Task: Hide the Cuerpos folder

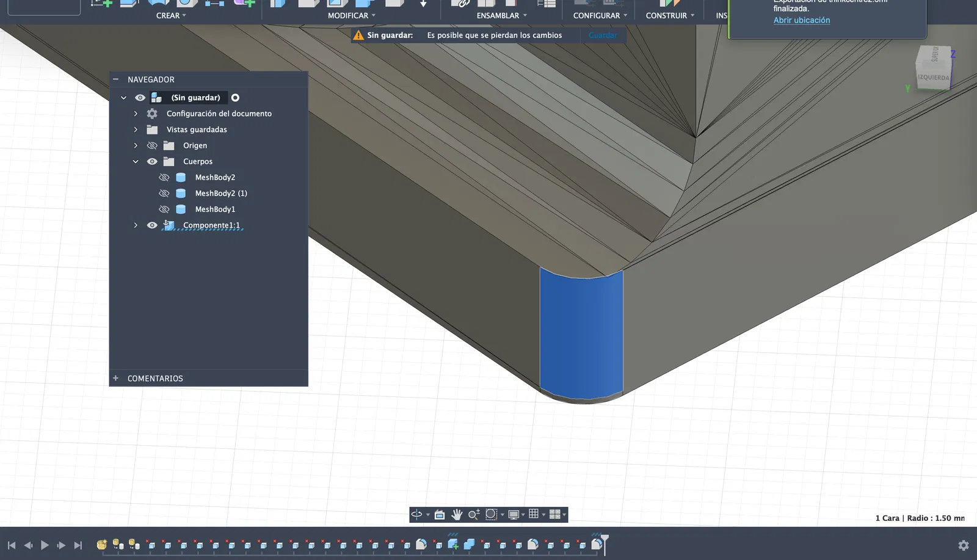Action: click(x=152, y=162)
